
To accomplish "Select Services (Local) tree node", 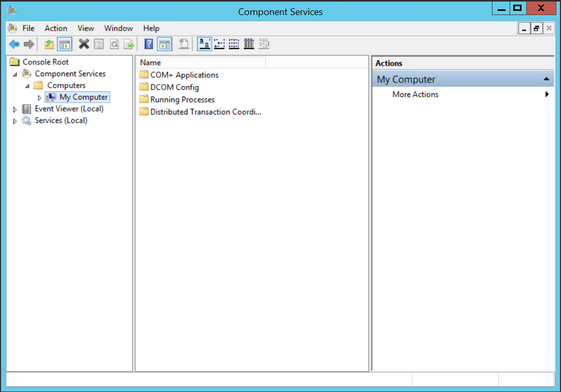I will (x=61, y=120).
